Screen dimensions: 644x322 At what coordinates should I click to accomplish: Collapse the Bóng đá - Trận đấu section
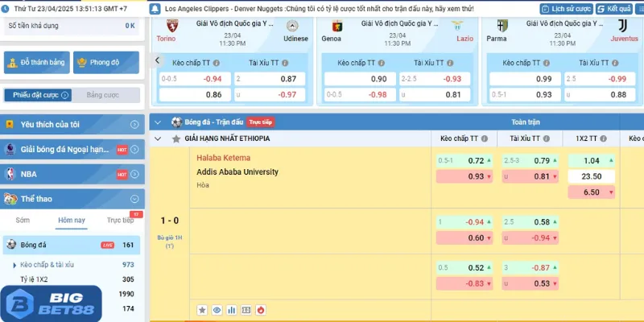click(x=158, y=122)
